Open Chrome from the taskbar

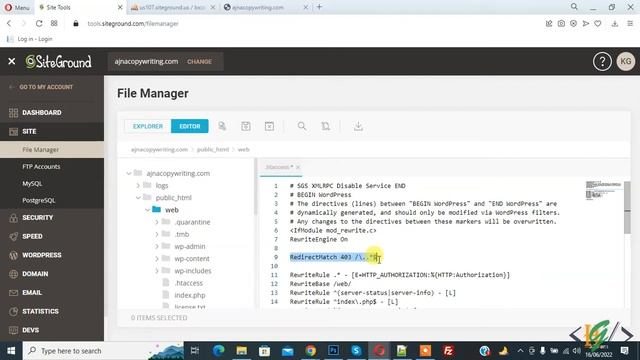[310, 351]
